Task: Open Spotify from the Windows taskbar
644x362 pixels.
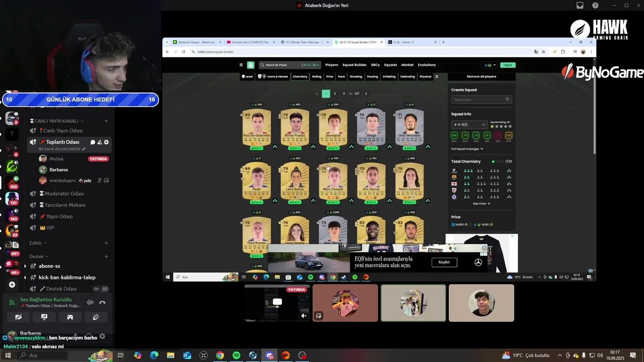Action: coord(236,355)
